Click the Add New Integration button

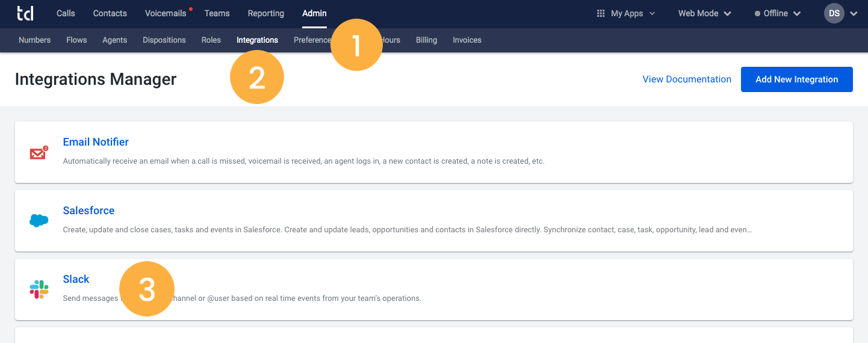tap(797, 79)
